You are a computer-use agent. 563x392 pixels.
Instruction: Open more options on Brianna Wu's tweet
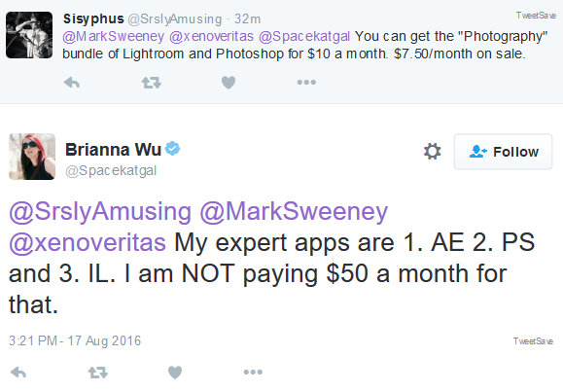click(253, 372)
